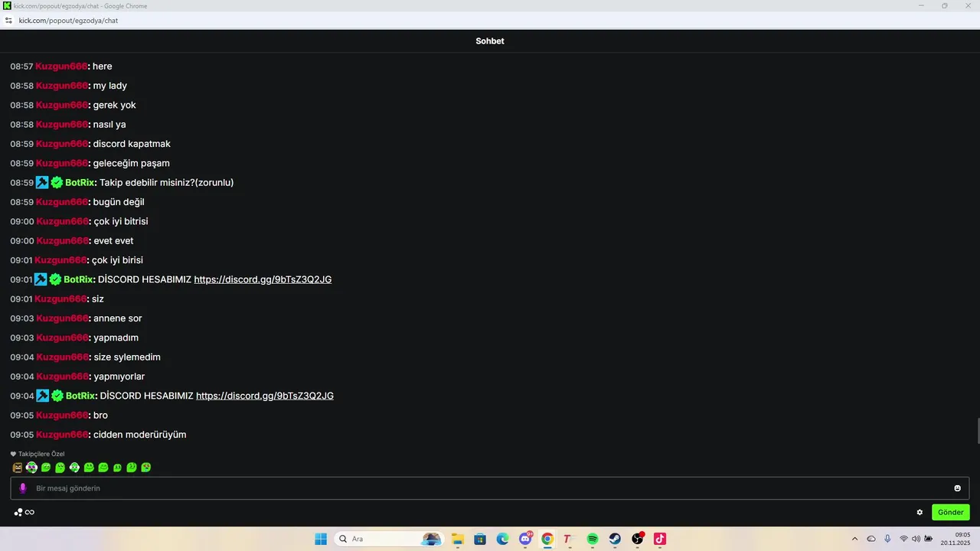Click the OneDrive cloud tray icon
The height and width of the screenshot is (551, 980).
pyautogui.click(x=871, y=539)
